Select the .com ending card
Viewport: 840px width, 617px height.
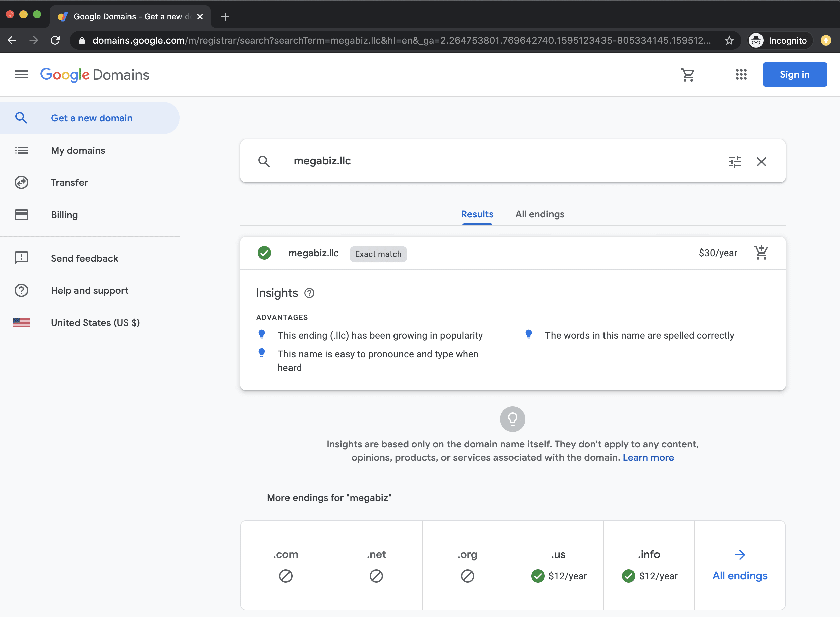286,565
